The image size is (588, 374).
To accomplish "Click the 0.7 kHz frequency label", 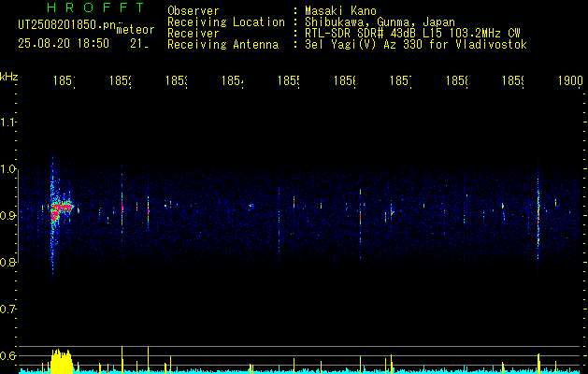I will (7, 309).
